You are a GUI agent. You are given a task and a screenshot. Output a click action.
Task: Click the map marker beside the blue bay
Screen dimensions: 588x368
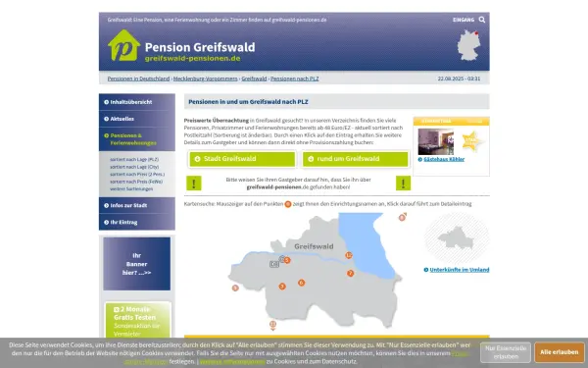point(349,255)
